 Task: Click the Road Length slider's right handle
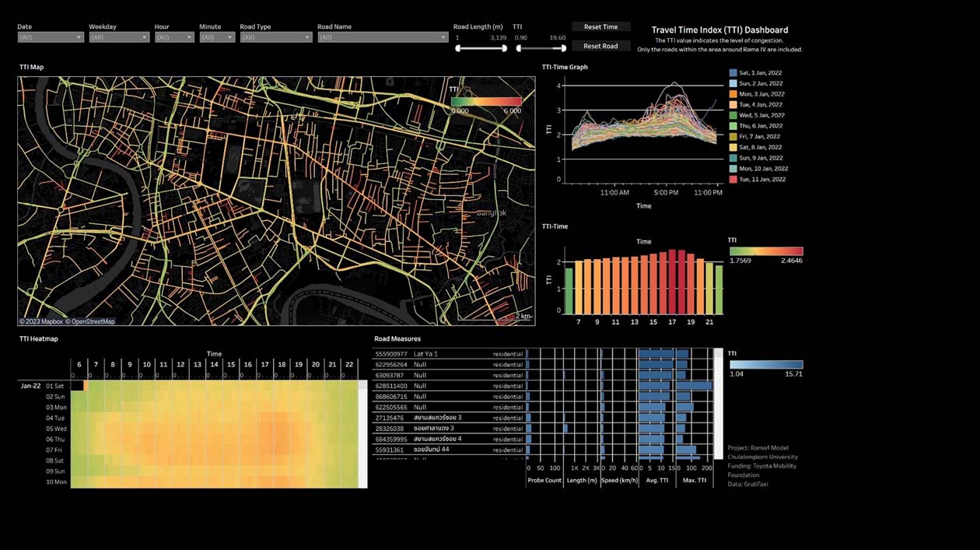point(504,49)
